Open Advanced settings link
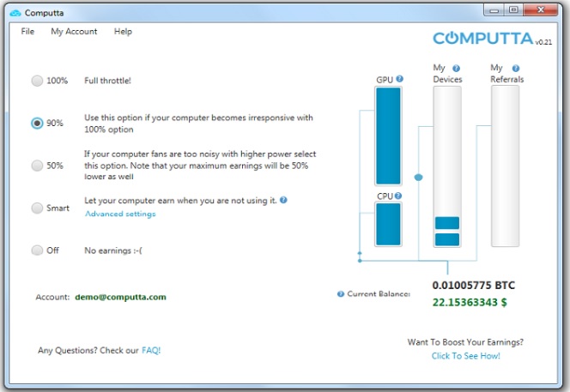Viewport: 570px width, 392px height. pyautogui.click(x=120, y=214)
